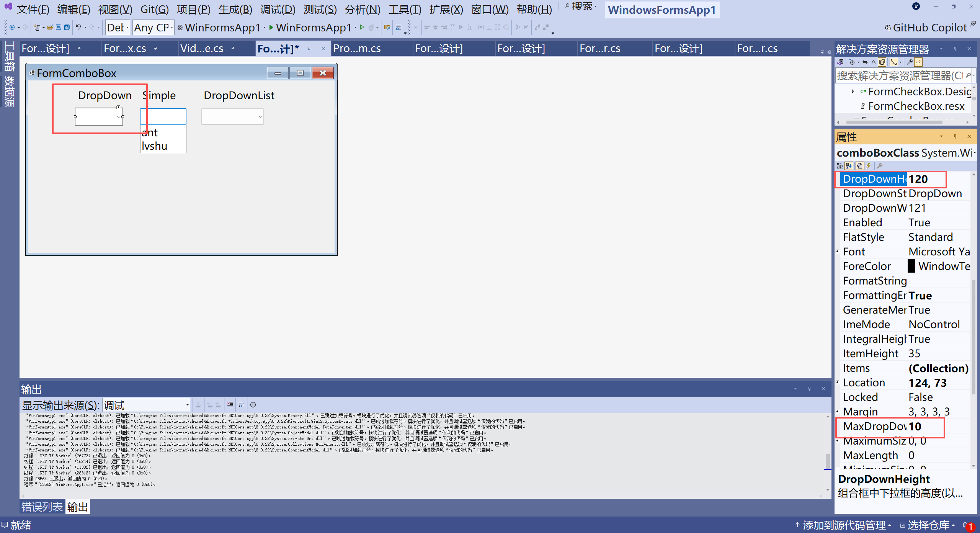This screenshot has height=533, width=980.
Task: Click Save All icon in toolbar
Action: tap(67, 27)
